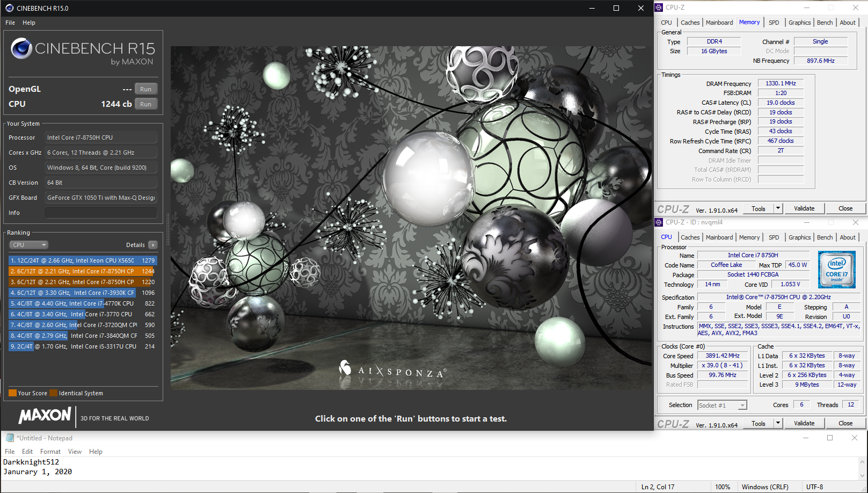Click the DRAM Frequency value 1330.1 MHz
The height and width of the screenshot is (493, 868).
(x=781, y=83)
